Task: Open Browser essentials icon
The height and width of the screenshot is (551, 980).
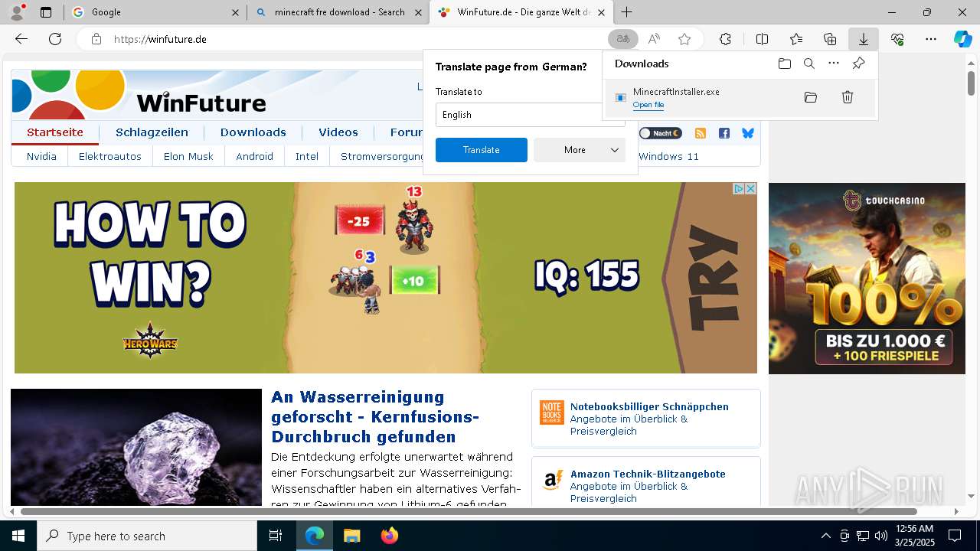Action: point(897,39)
